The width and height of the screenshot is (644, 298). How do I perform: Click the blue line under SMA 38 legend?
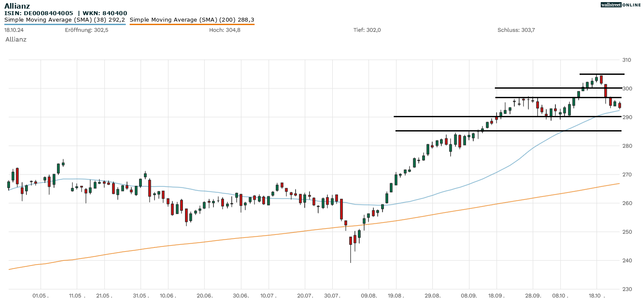[64, 24]
